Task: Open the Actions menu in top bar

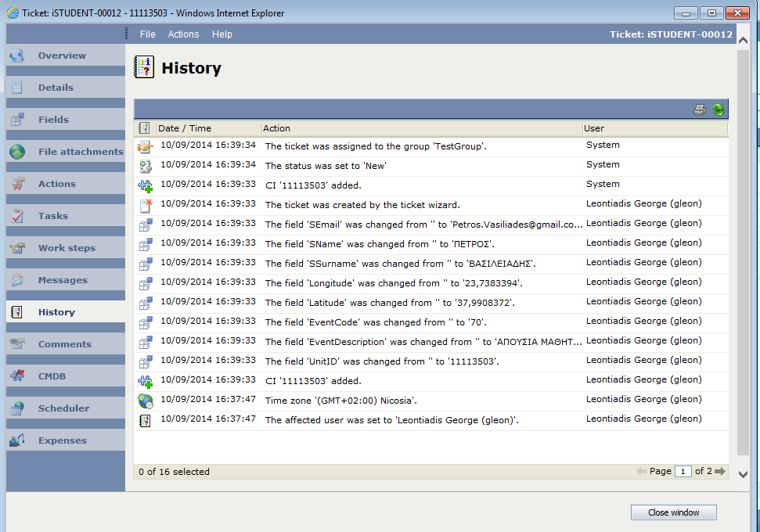Action: point(183,34)
